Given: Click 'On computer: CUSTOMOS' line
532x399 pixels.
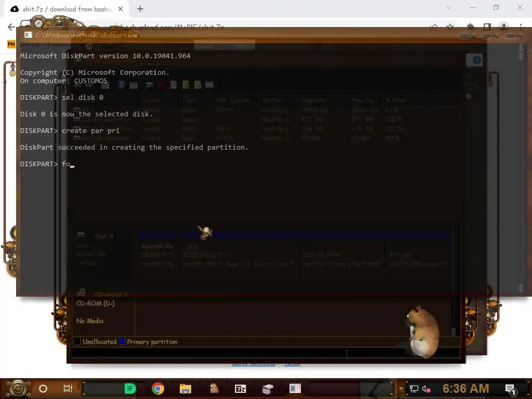Looking at the screenshot, I should coord(63,81).
